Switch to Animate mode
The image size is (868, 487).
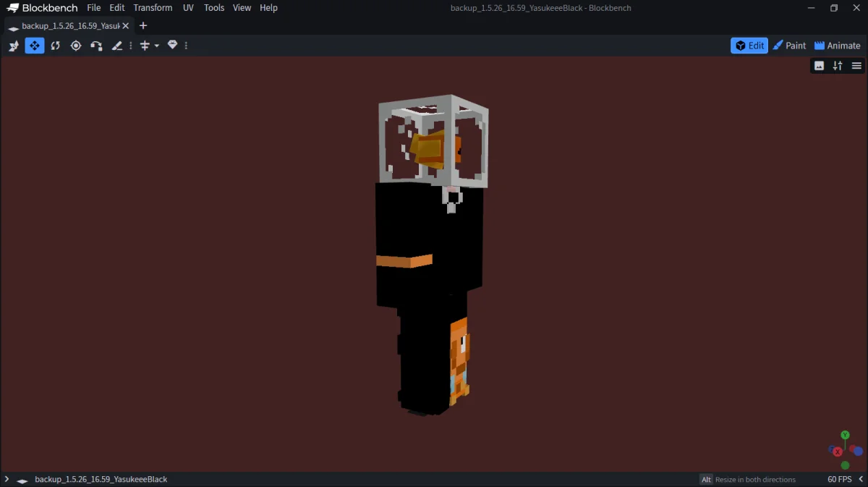pos(837,46)
